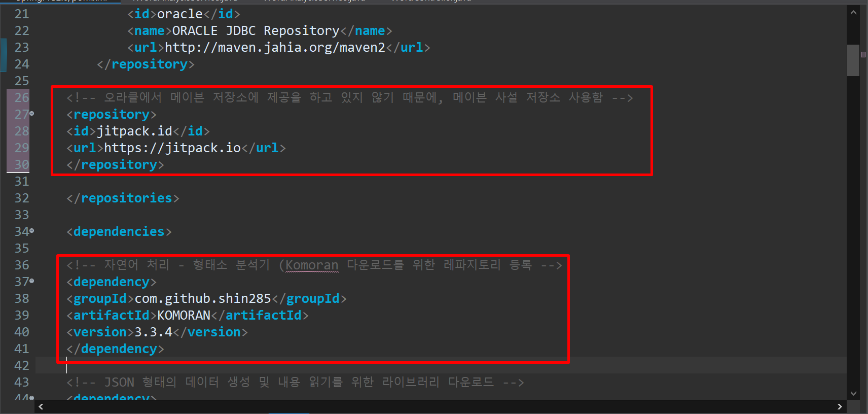The height and width of the screenshot is (414, 868).
Task: Click the vertical scrollbar up arrow
Action: 853,12
